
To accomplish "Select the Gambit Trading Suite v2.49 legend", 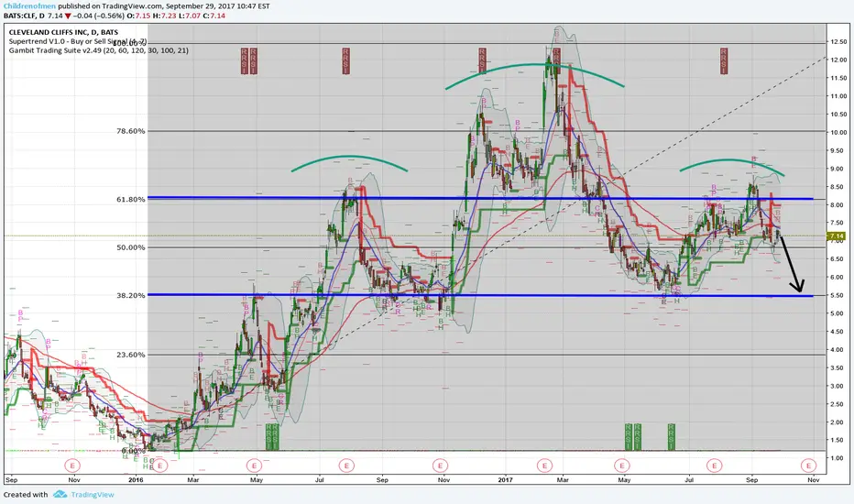I will coord(99,50).
